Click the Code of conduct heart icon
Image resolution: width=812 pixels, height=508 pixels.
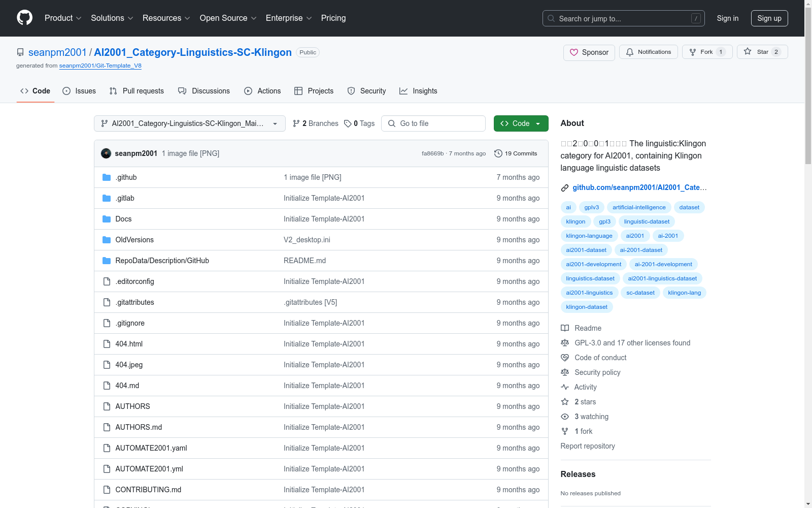point(565,358)
